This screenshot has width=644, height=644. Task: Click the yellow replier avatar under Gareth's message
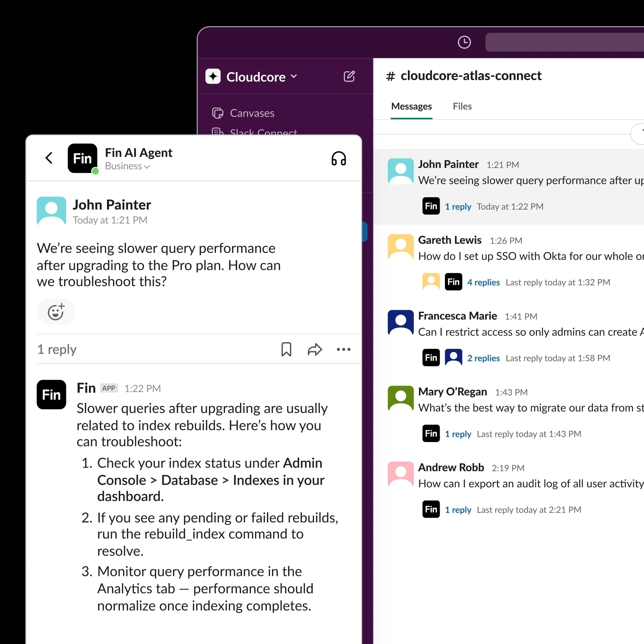click(x=431, y=282)
